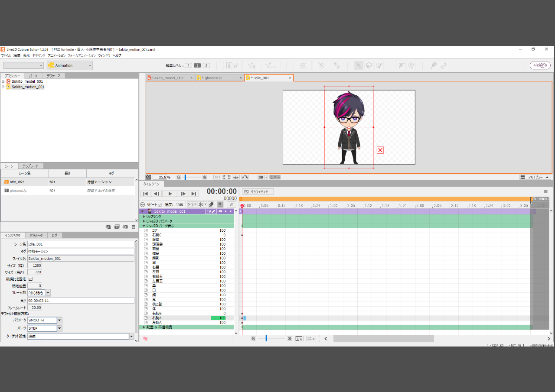Screen dimensions: 555x392
Task: Open the アニメーション menu
Action: pos(56,55)
